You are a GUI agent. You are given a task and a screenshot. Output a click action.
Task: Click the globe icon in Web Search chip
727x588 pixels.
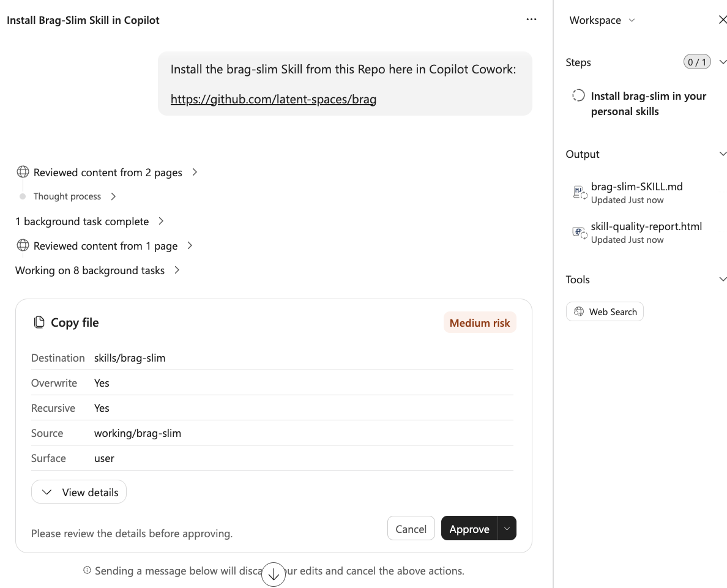pyautogui.click(x=579, y=311)
